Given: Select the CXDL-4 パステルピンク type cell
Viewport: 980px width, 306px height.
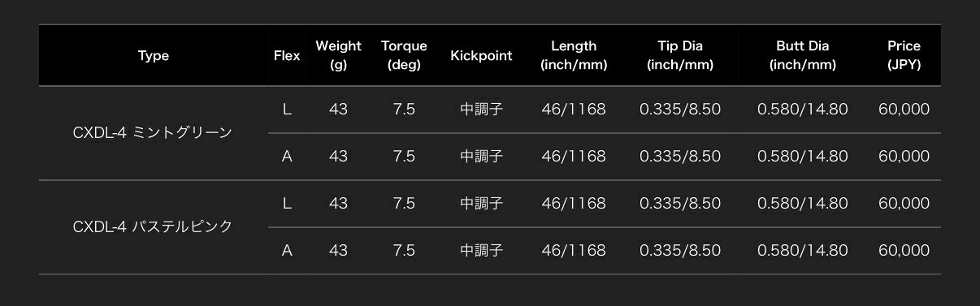Looking at the screenshot, I should pyautogui.click(x=153, y=226).
